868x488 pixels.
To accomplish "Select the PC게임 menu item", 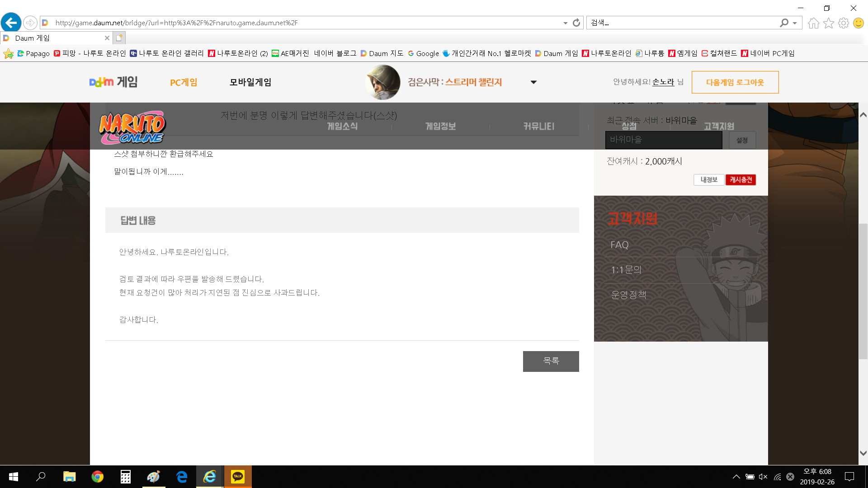I will (184, 82).
